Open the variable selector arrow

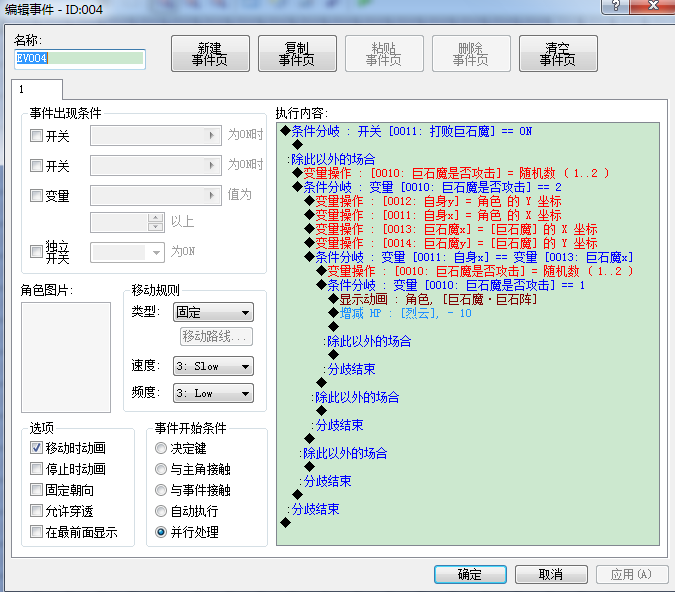point(211,195)
